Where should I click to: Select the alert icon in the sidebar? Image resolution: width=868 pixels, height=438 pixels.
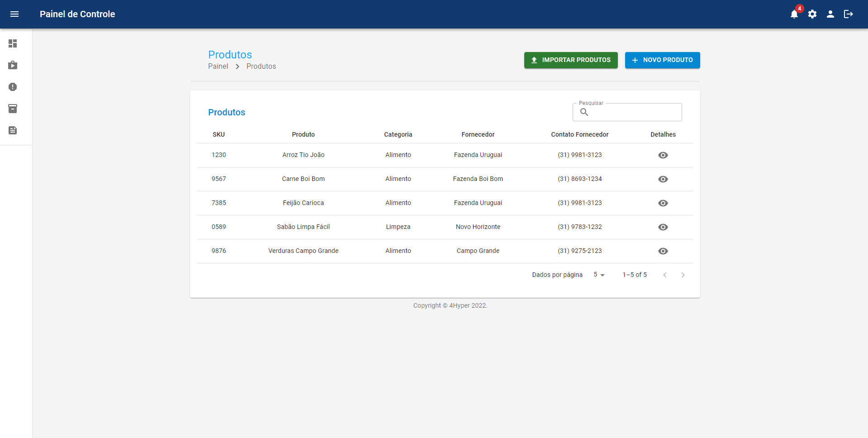[13, 87]
